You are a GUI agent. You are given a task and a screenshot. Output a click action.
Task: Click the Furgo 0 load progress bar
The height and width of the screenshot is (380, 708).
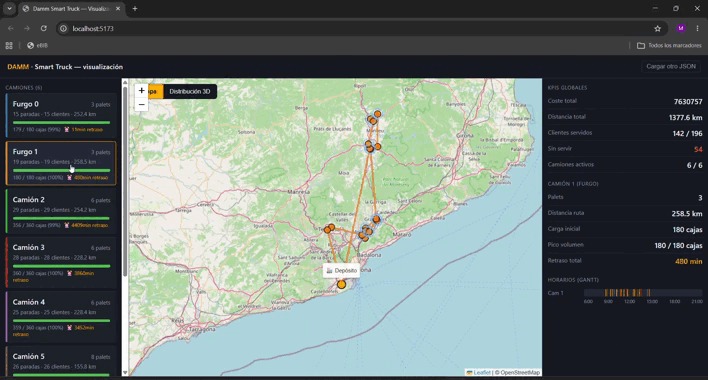pos(61,122)
